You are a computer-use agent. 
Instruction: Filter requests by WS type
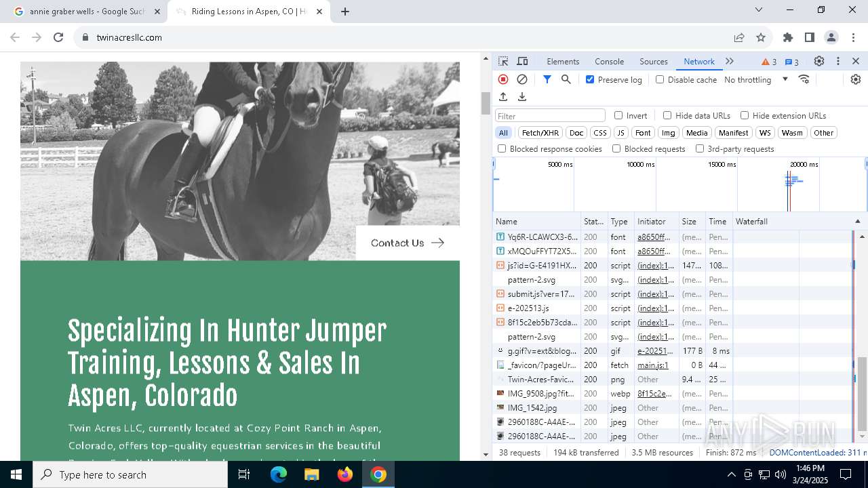pos(765,133)
